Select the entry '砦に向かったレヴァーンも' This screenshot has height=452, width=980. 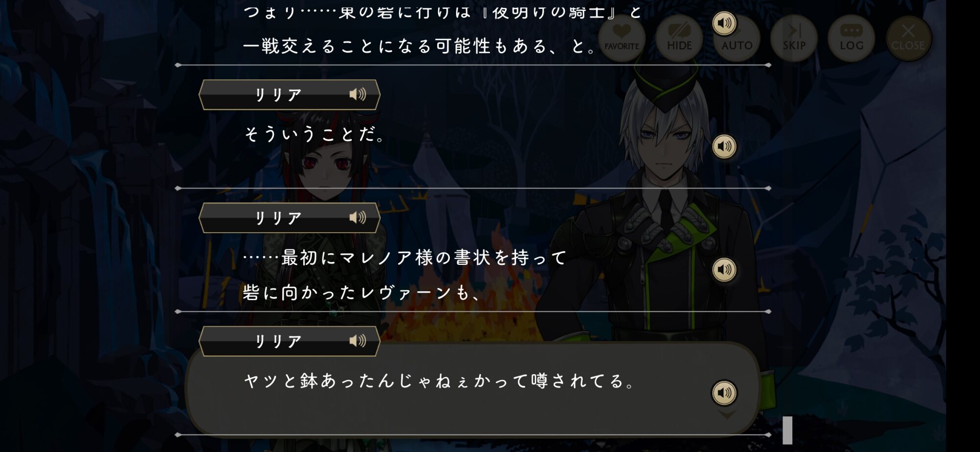coord(362,293)
